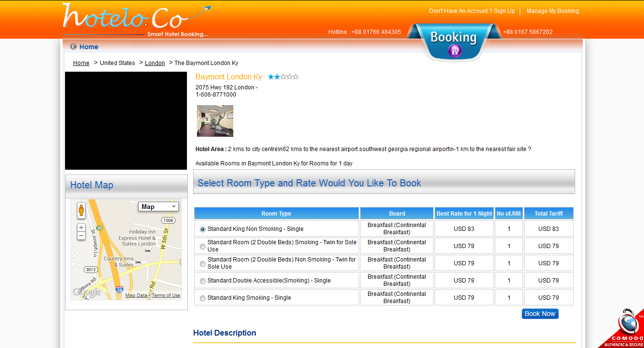The width and height of the screenshot is (644, 348).
Task: Click the United States breadcrumb text
Action: [x=117, y=63]
